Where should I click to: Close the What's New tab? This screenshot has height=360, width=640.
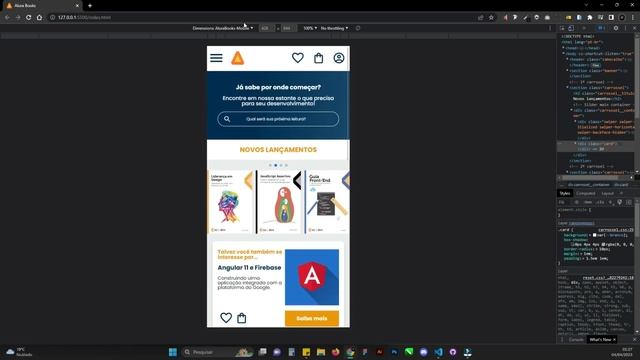[614, 340]
